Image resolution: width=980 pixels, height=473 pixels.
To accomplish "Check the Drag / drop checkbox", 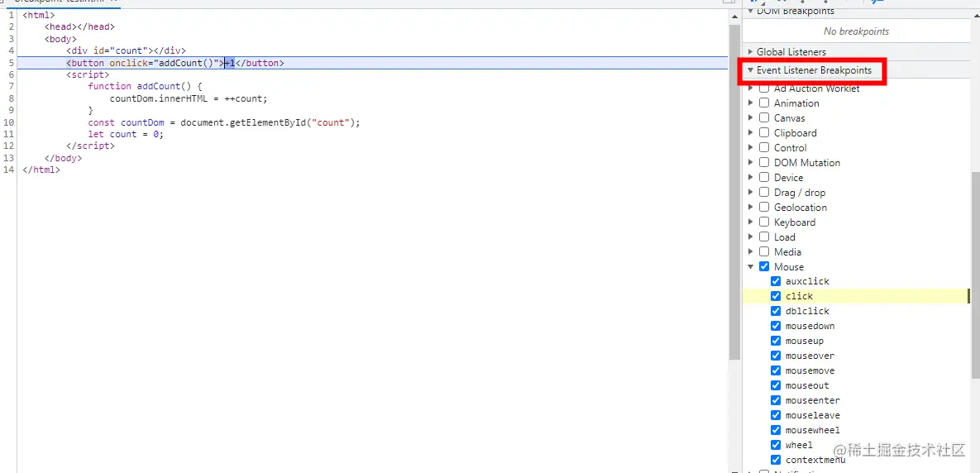I will pyautogui.click(x=764, y=193).
